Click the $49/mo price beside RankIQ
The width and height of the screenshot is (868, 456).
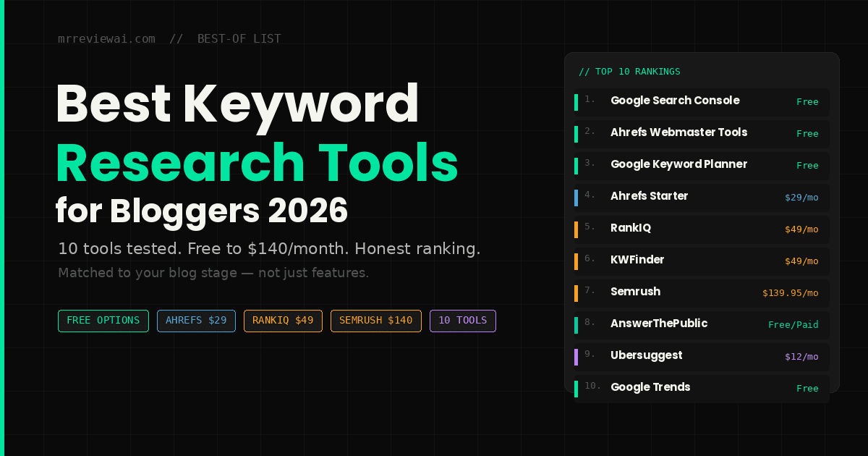tap(801, 229)
